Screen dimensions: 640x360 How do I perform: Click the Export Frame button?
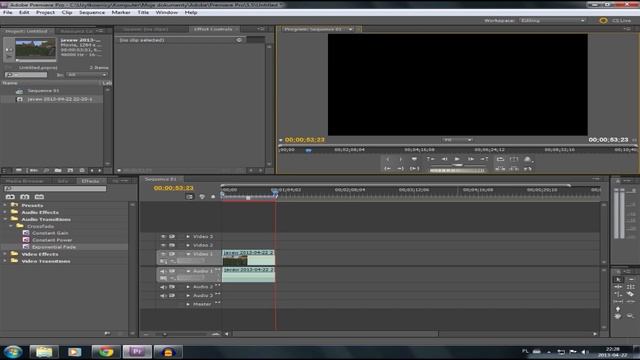(528, 169)
